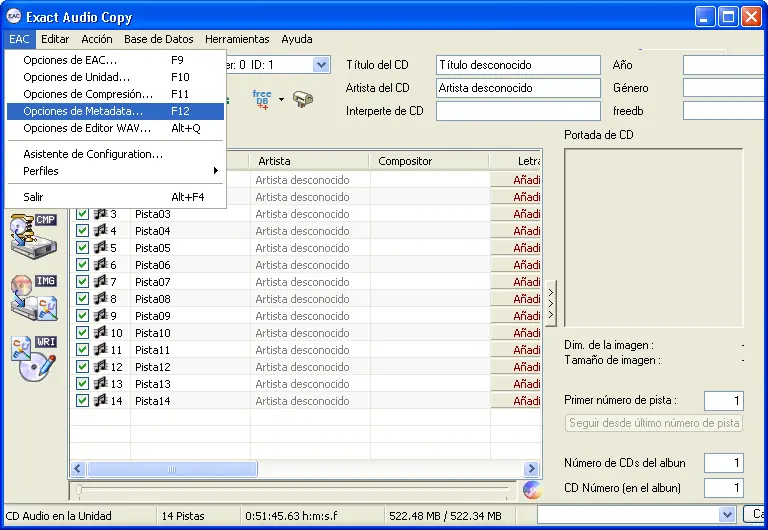Click the music note icon for track 3
The width and height of the screenshot is (768, 530).
coord(100,214)
